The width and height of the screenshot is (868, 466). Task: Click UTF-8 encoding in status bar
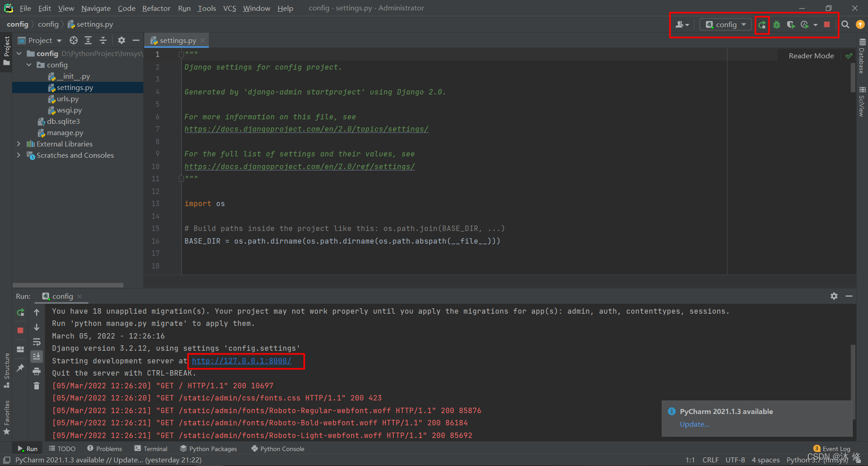coord(735,460)
